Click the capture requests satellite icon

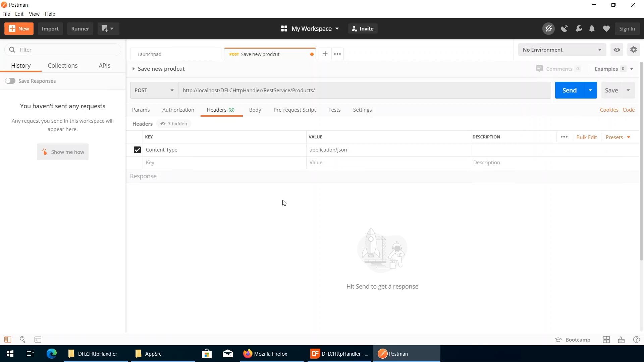click(565, 29)
